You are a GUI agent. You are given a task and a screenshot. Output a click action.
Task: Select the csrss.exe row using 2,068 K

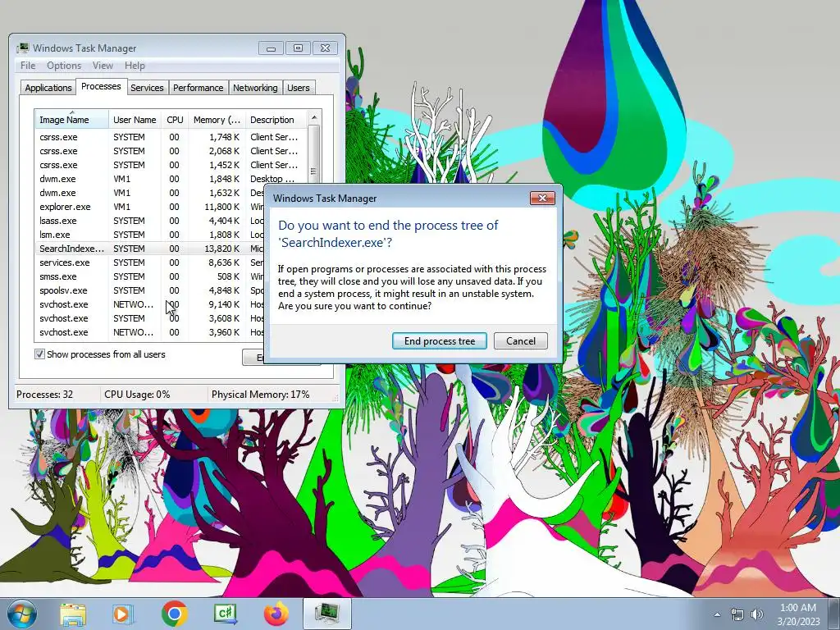pyautogui.click(x=171, y=151)
